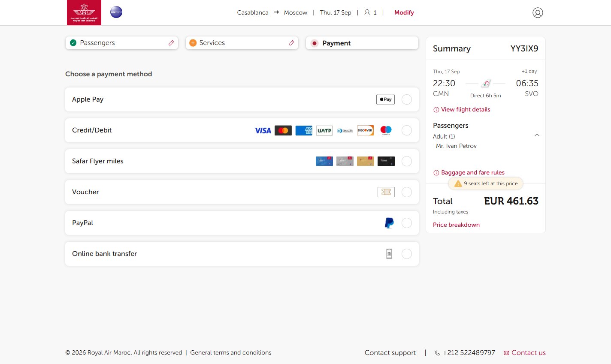611x364 pixels.
Task: Click the blue Safar Flyer card icon
Action: pos(324,161)
